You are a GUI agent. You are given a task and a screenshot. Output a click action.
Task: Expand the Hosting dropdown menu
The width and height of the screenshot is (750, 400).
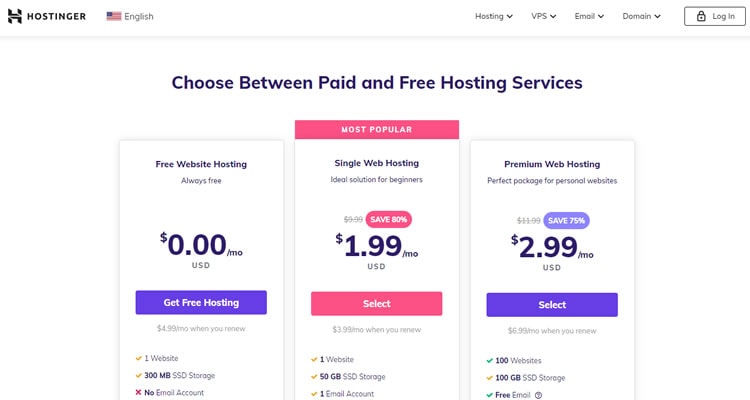click(494, 16)
